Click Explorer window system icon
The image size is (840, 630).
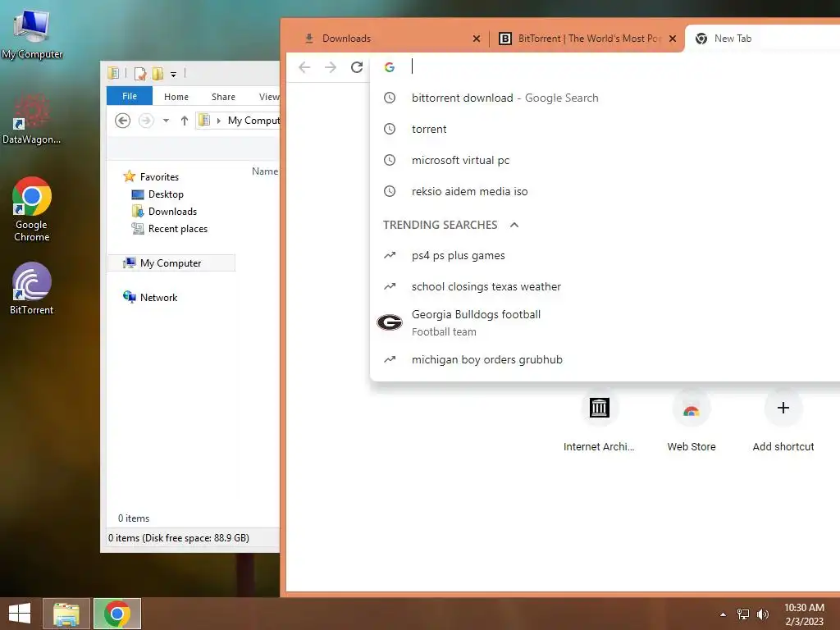pyautogui.click(x=113, y=73)
